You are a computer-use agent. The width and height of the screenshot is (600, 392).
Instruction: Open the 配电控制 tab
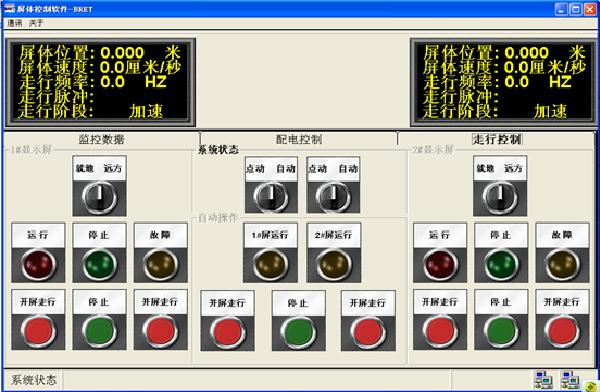[x=299, y=139]
